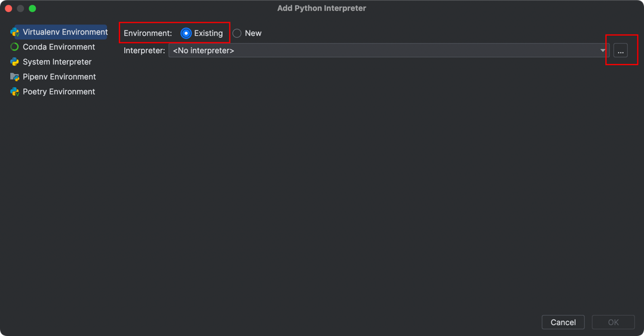Expand the Interpreter dropdown arrow
The height and width of the screenshot is (336, 644).
tap(602, 51)
